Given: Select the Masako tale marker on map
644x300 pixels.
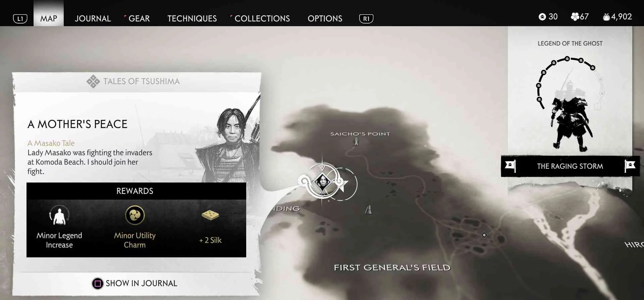Looking at the screenshot, I should (322, 182).
